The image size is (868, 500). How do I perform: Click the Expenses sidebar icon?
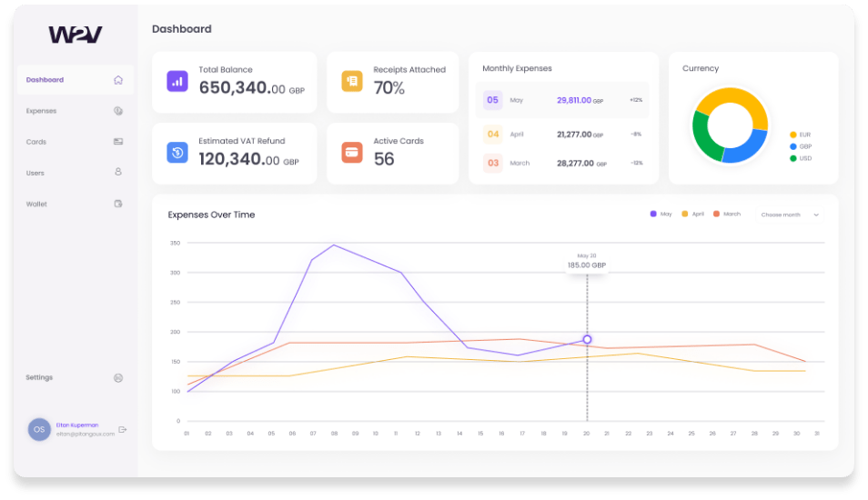118,111
